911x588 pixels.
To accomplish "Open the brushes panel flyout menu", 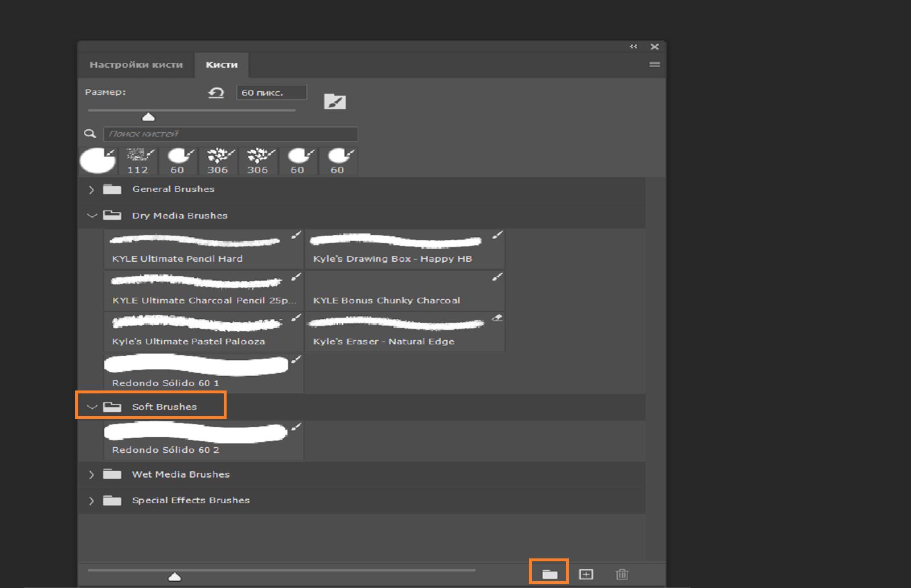I will [655, 64].
